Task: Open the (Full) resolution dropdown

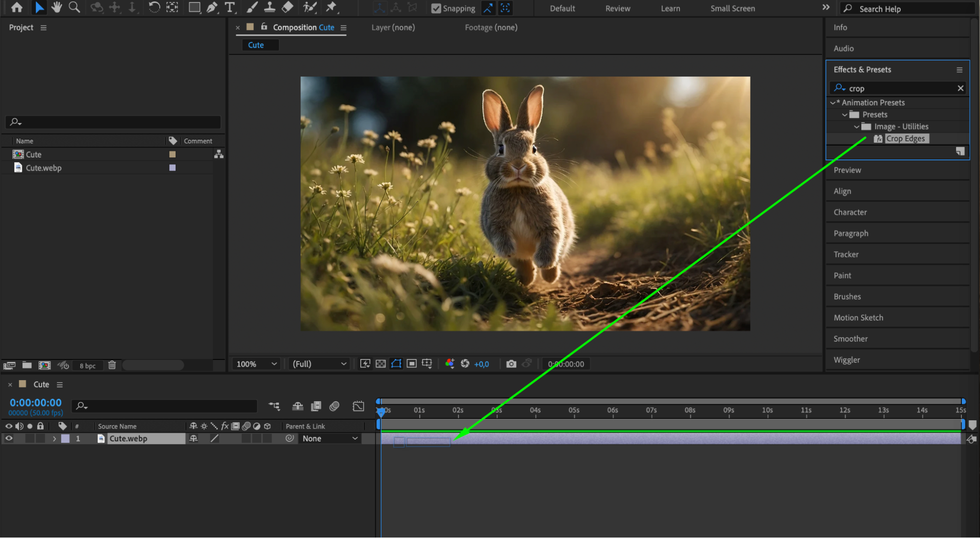Action: [319, 364]
